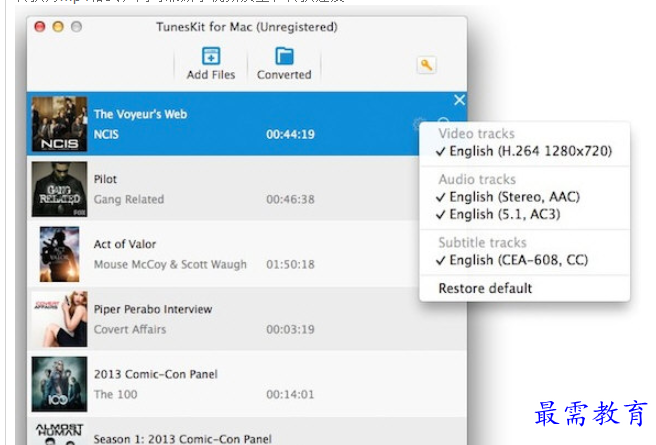The width and height of the screenshot is (656, 445).
Task: Remove The Voyeur's Web row with X
Action: point(459,100)
